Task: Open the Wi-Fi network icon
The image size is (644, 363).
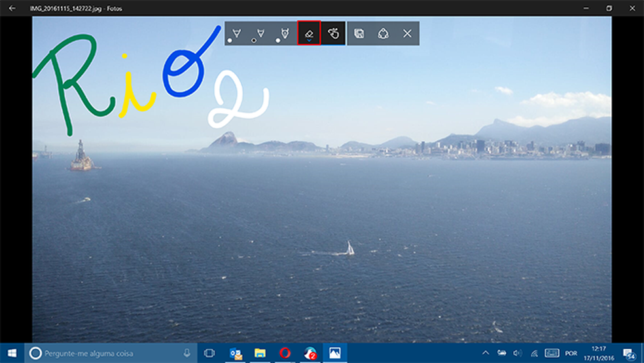Action: pos(534,353)
